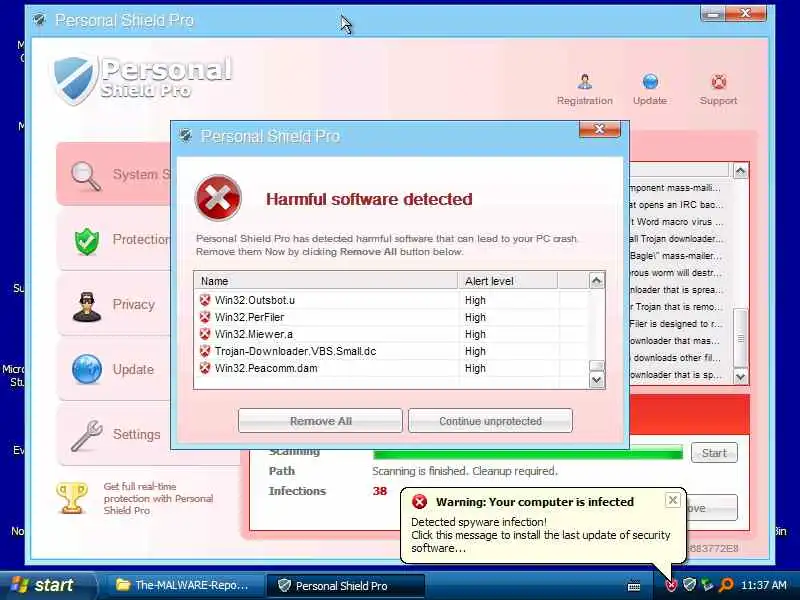
Task: Click the balloon message to install update
Action: 540,535
